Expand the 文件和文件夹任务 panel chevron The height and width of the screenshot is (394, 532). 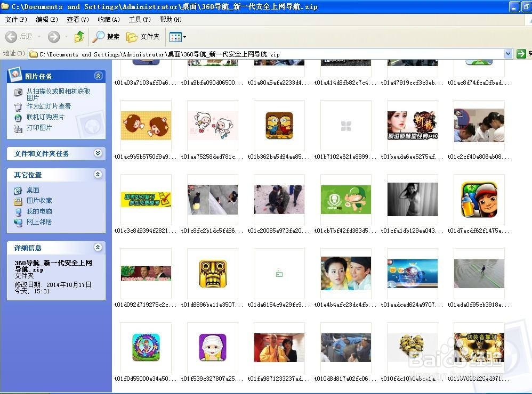98,153
